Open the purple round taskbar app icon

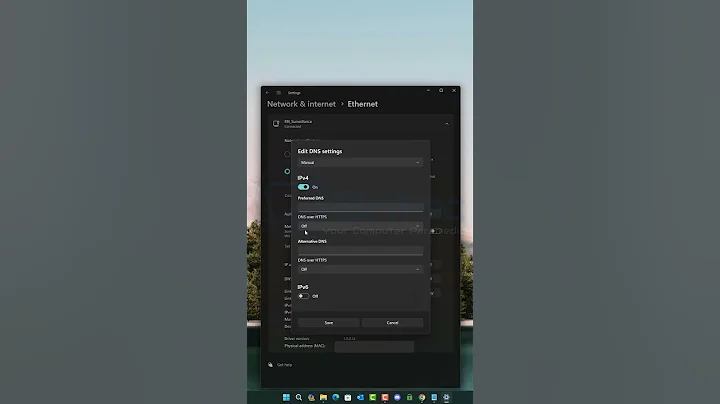tap(397, 398)
